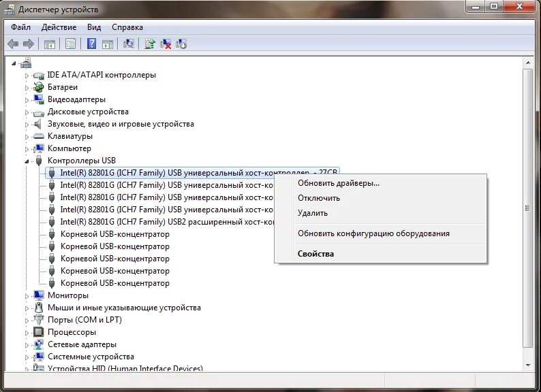Click the IDE ATA/ATAPI controllers icon
The height and width of the screenshot is (392, 541).
coord(39,75)
